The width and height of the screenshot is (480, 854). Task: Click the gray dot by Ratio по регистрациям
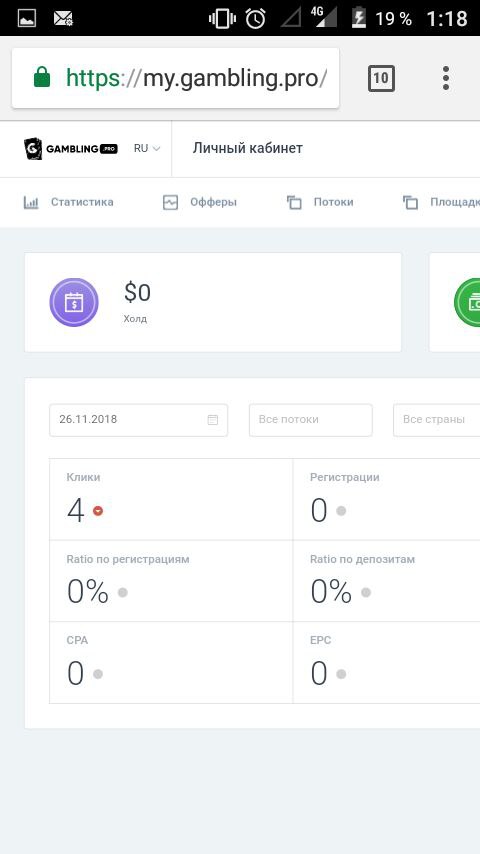click(x=123, y=592)
